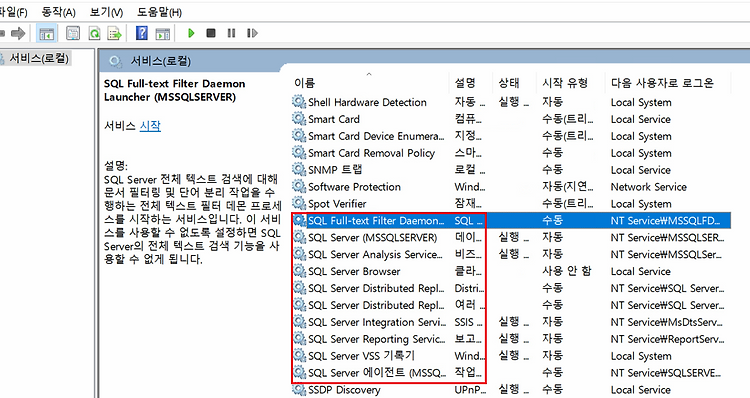The image size is (750, 398).
Task: Select the SQL Full-text Filter Daemon... service
Action: pos(376,221)
